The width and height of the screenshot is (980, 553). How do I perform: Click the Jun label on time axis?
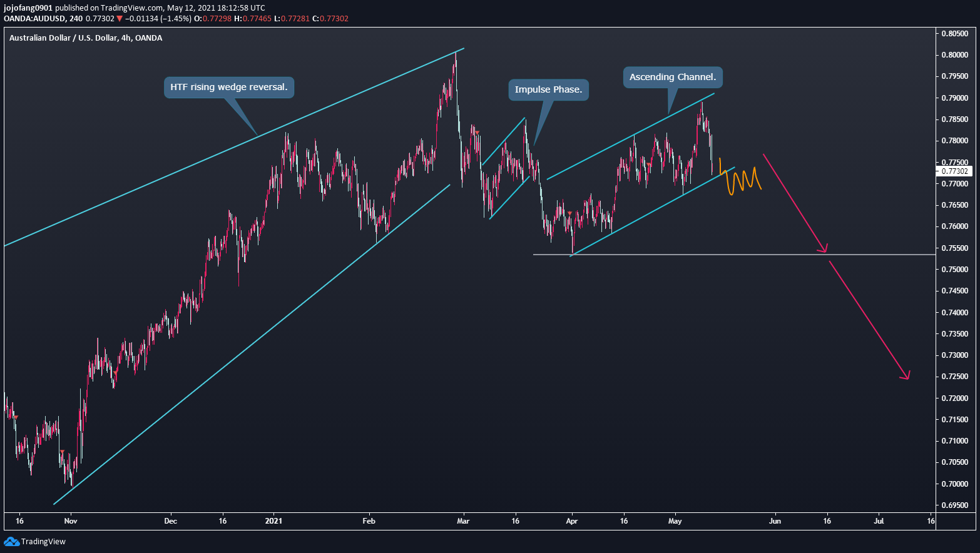point(775,520)
